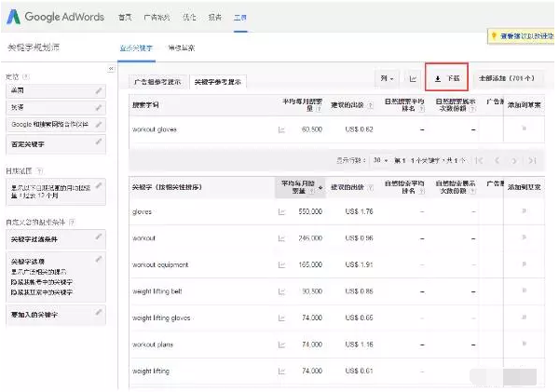Edit the Google search partners targeting setting
Screen dimensions: 559x392
pyautogui.click(x=99, y=123)
